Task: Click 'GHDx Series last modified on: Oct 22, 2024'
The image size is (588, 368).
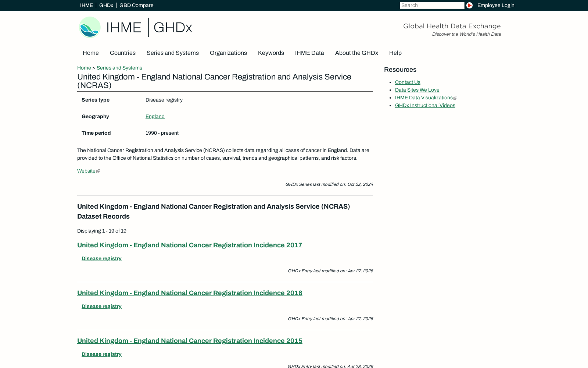Action: (x=329, y=184)
